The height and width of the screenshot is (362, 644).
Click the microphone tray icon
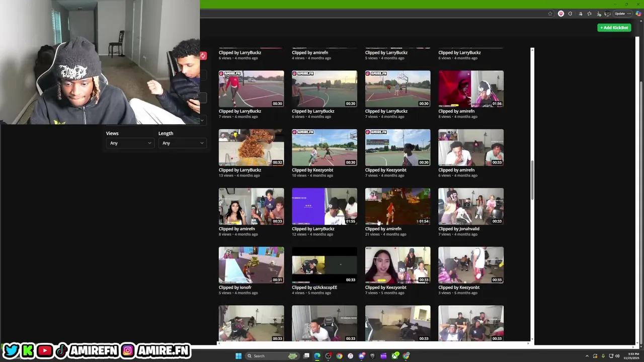pos(603,356)
